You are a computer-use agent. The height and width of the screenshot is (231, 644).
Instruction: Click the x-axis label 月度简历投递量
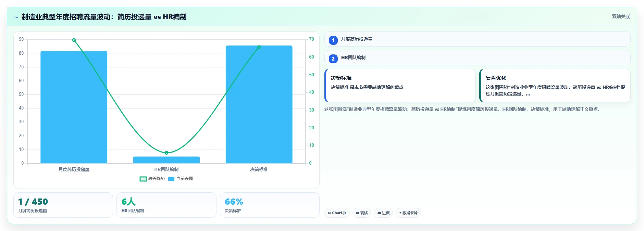[74, 169]
